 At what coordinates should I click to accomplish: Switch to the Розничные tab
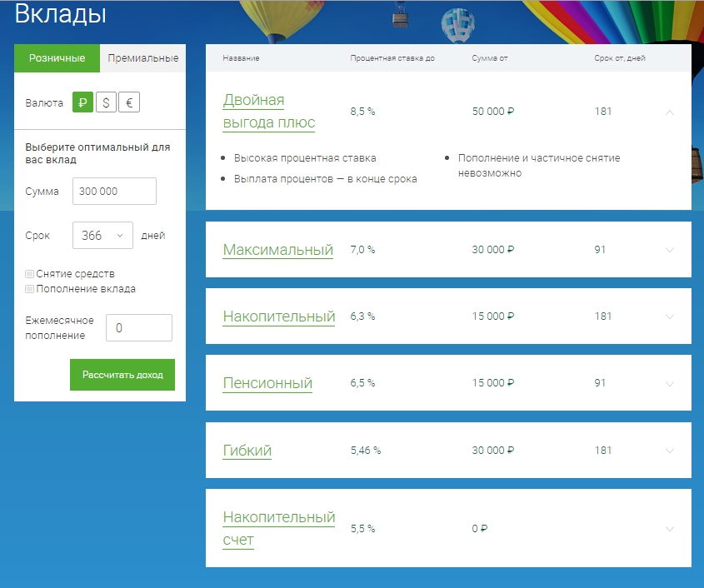tap(57, 58)
